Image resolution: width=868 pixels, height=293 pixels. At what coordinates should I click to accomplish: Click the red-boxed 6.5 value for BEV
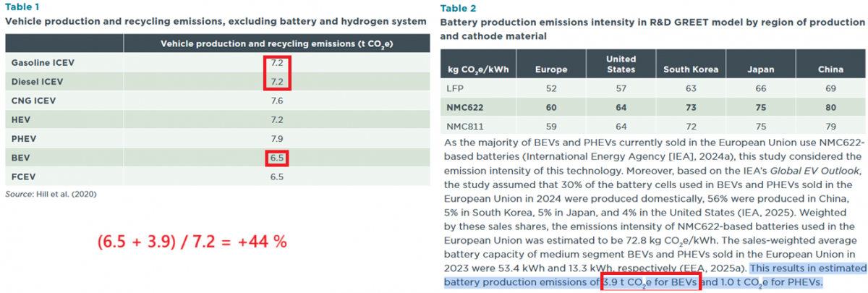[276, 157]
